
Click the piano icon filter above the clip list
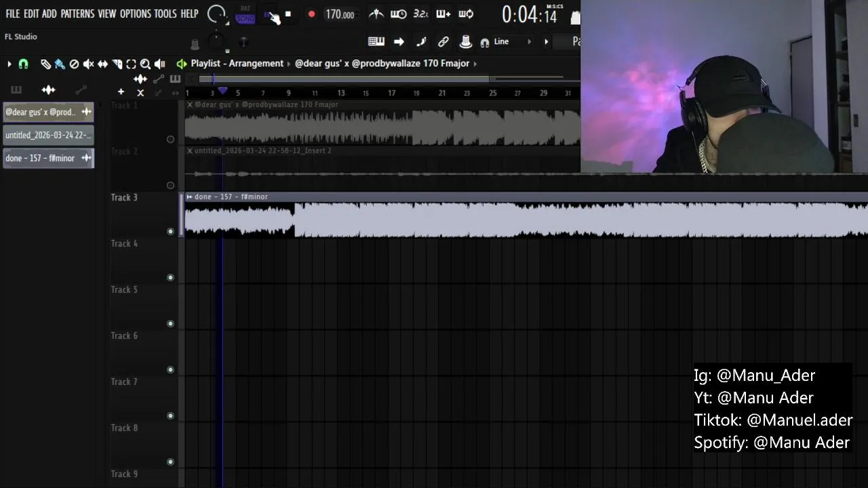pyautogui.click(x=16, y=89)
